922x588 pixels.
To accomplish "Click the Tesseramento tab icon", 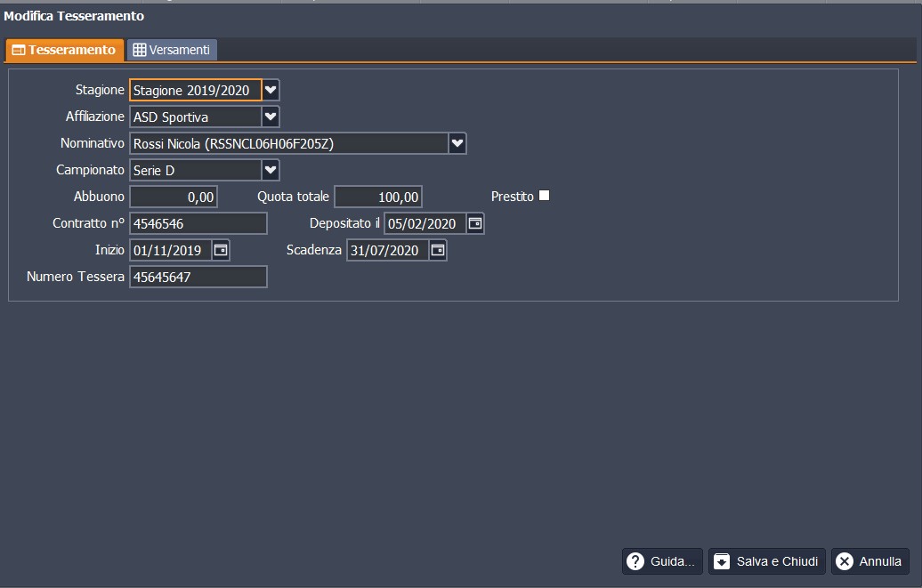I will point(18,51).
